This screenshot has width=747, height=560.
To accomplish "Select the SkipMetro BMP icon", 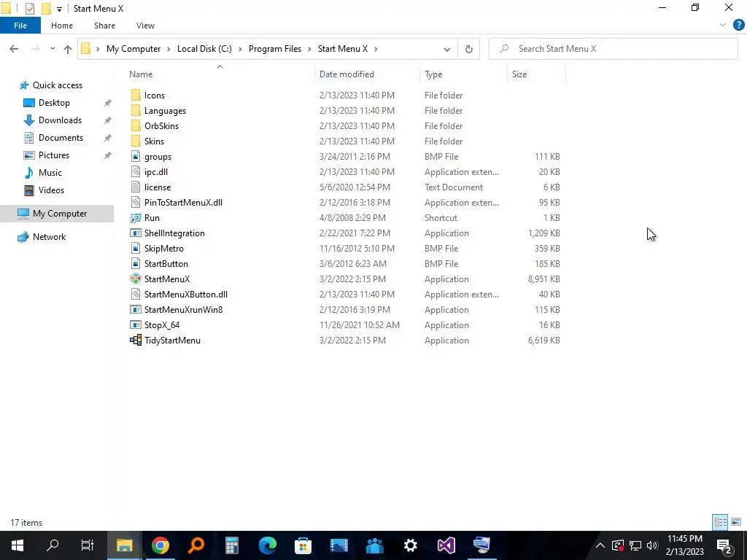I will [x=136, y=248].
